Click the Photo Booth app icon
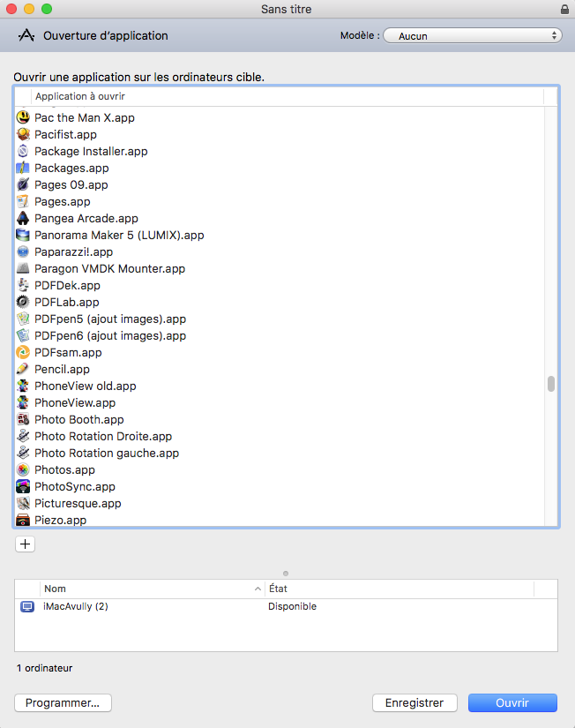Image resolution: width=575 pixels, height=728 pixels. [x=23, y=419]
